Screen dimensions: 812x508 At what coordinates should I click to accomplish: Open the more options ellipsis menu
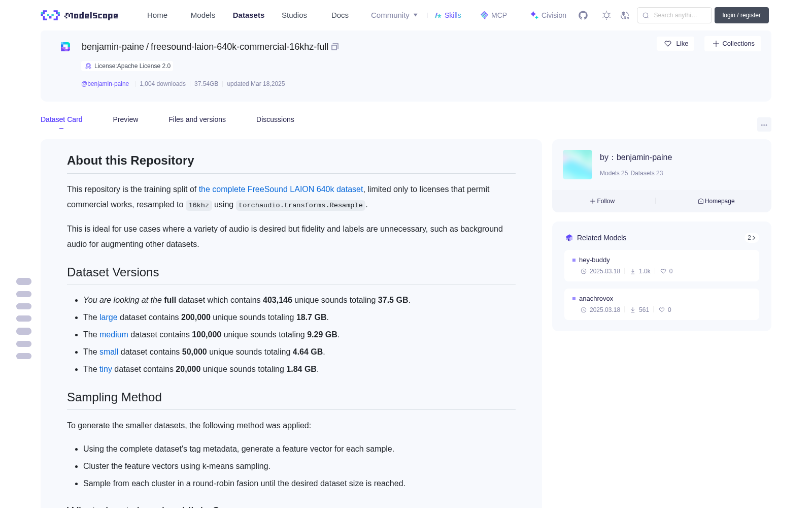(764, 124)
